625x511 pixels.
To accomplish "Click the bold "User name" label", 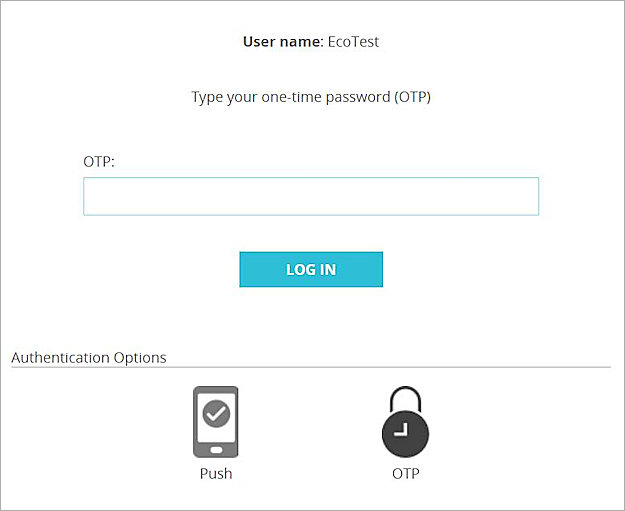I will (x=283, y=42).
